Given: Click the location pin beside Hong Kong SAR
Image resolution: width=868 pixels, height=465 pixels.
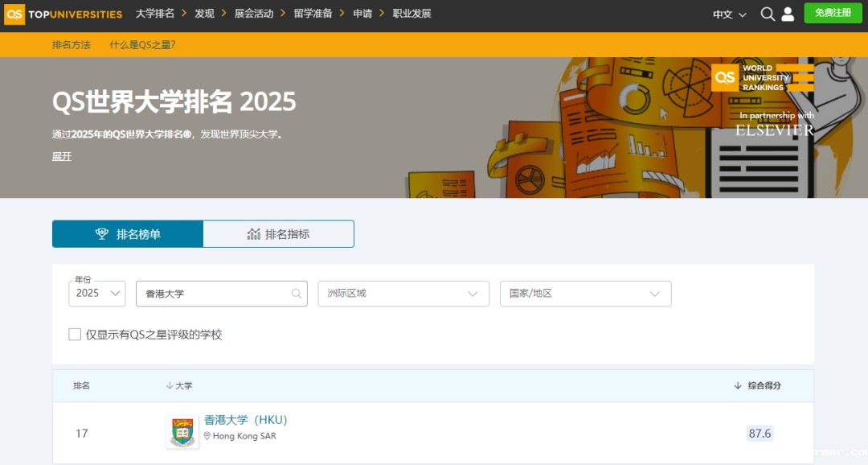Looking at the screenshot, I should point(207,436).
